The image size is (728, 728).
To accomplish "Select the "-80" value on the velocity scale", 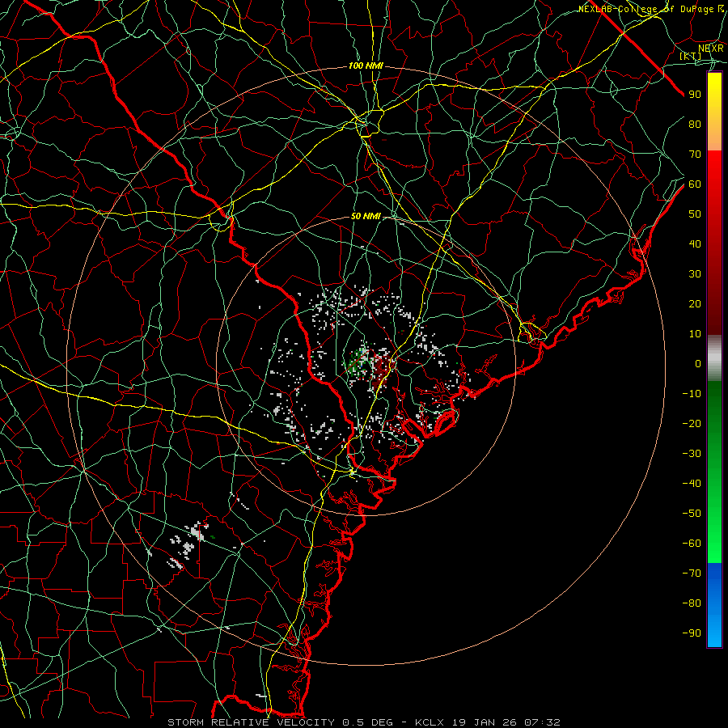I will (692, 603).
